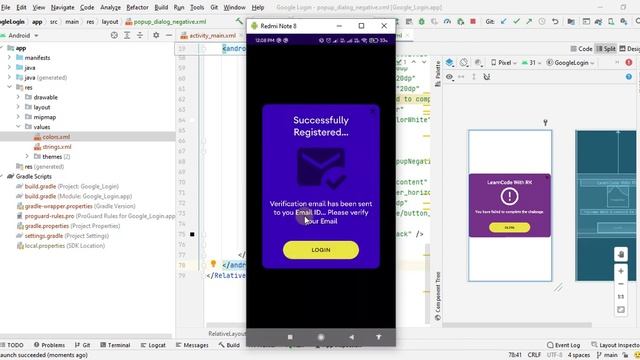
Task: Open the Build menu
Action: tap(161, 7)
